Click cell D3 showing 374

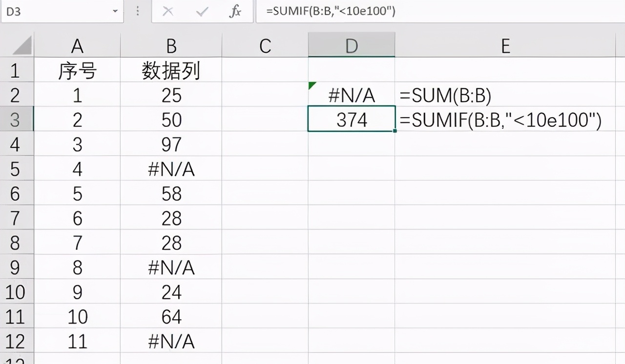tap(352, 120)
